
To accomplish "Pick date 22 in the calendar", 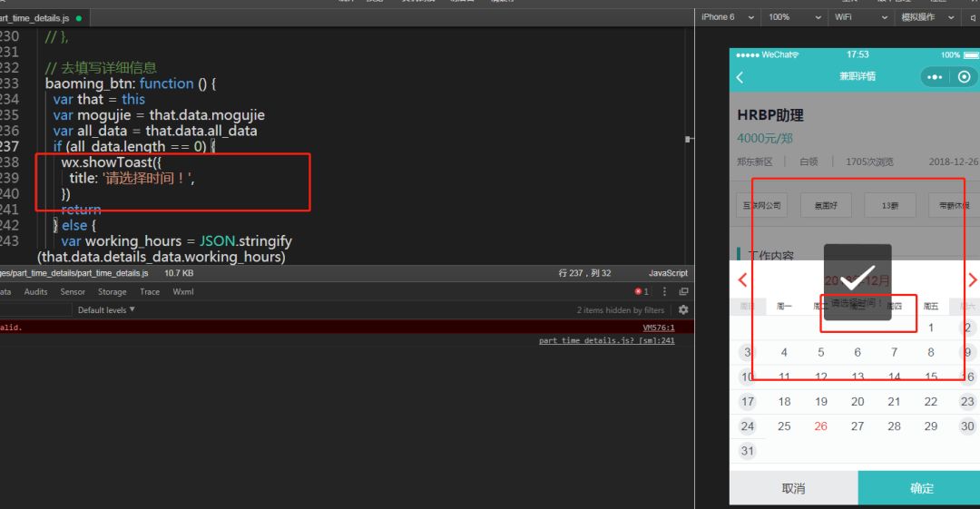I will click(x=931, y=402).
